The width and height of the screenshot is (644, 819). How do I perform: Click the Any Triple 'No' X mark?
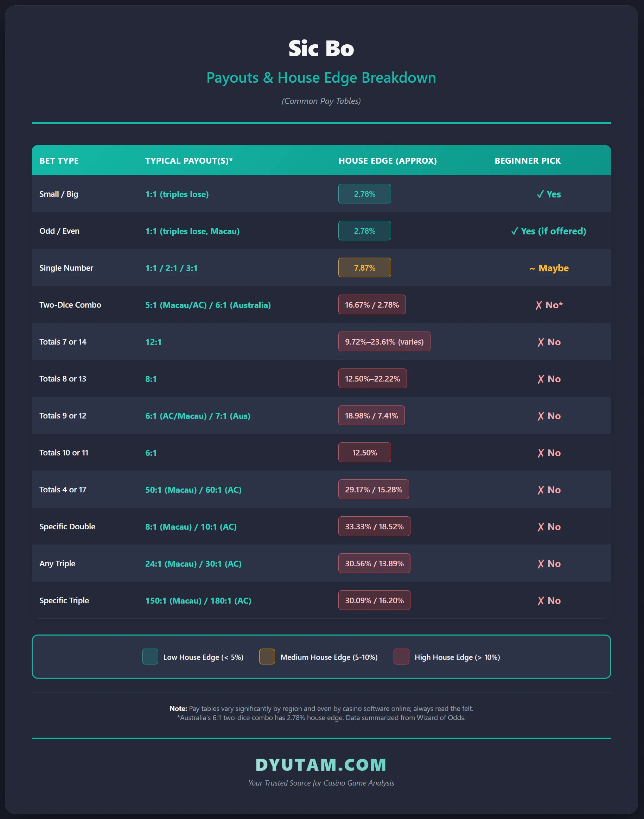541,564
